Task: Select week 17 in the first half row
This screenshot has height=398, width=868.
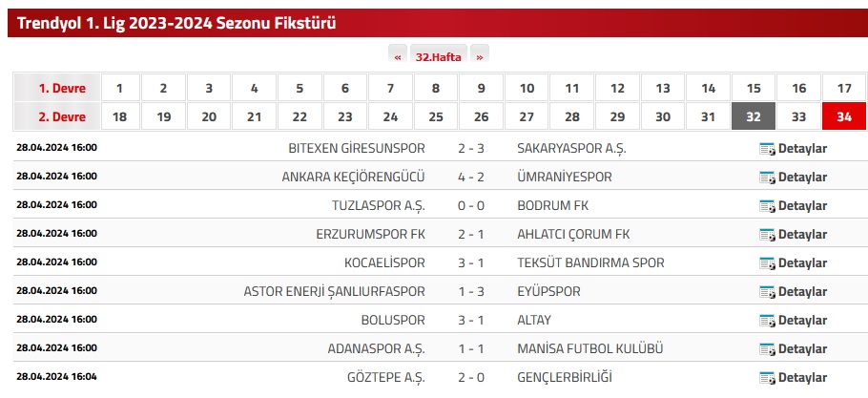Action: click(844, 88)
